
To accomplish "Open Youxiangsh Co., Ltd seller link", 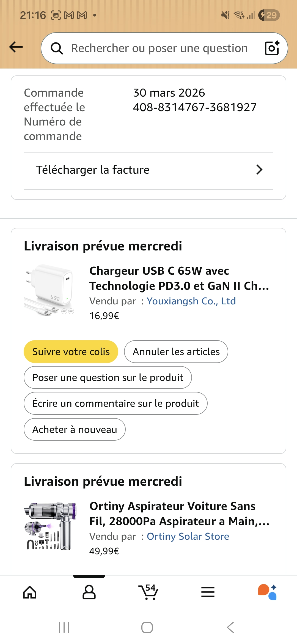I will coord(191,301).
